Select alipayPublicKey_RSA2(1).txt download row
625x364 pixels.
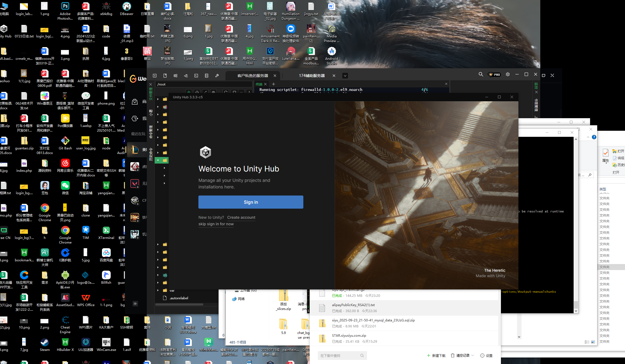tap(404, 308)
